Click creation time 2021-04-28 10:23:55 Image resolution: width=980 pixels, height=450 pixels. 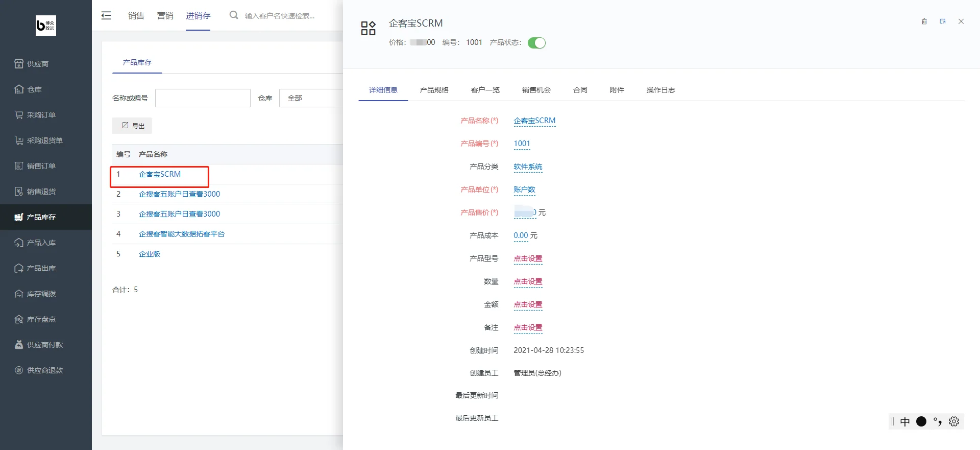coord(549,350)
